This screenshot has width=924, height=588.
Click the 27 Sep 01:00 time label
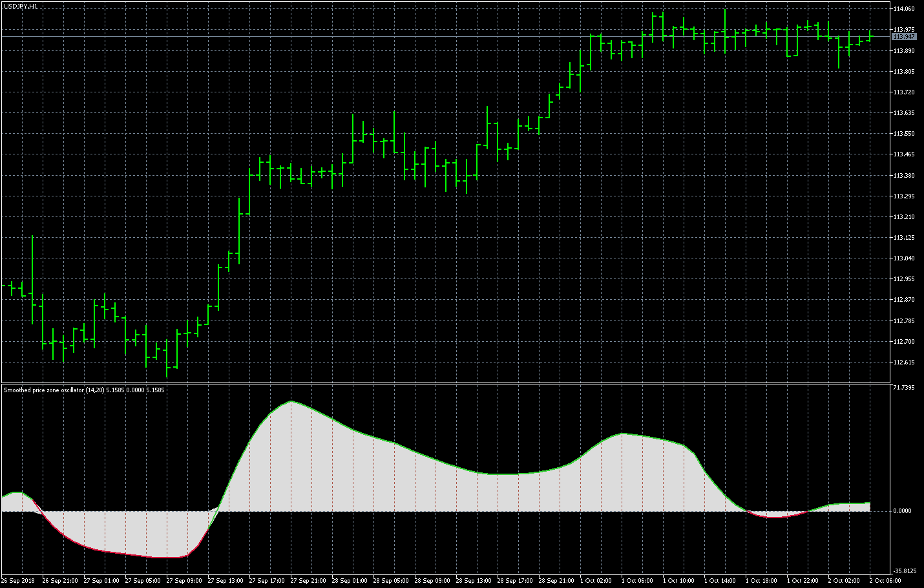[101, 581]
